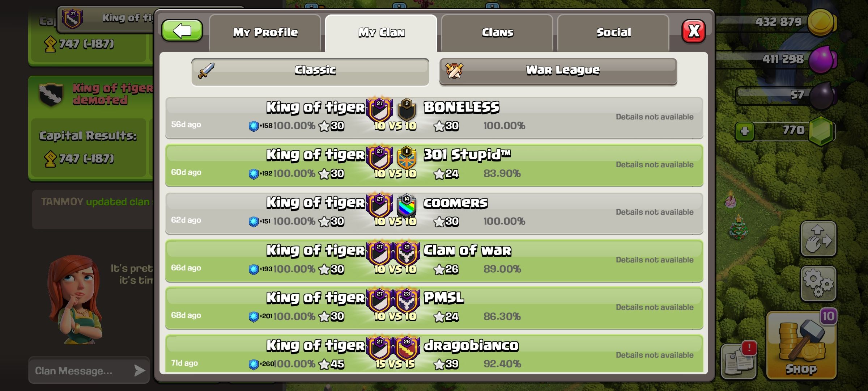Add gems with green plus button
The height and width of the screenshot is (391, 868).
(x=745, y=131)
